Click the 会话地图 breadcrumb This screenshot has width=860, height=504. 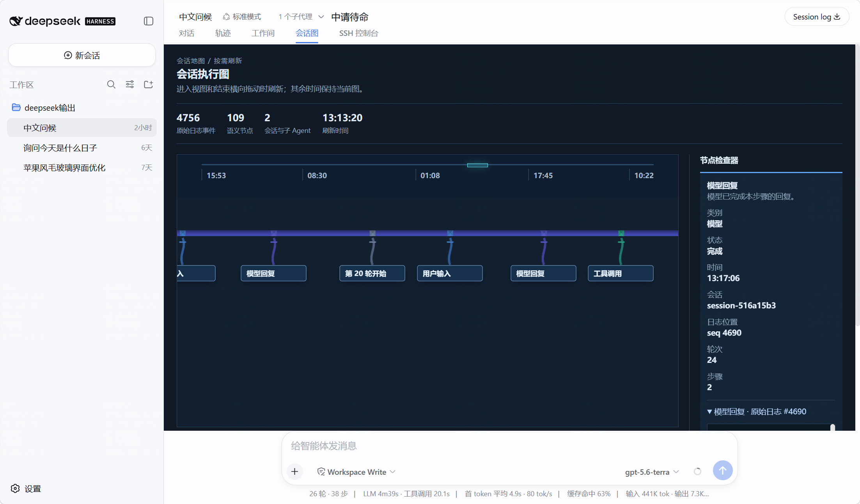pyautogui.click(x=191, y=61)
